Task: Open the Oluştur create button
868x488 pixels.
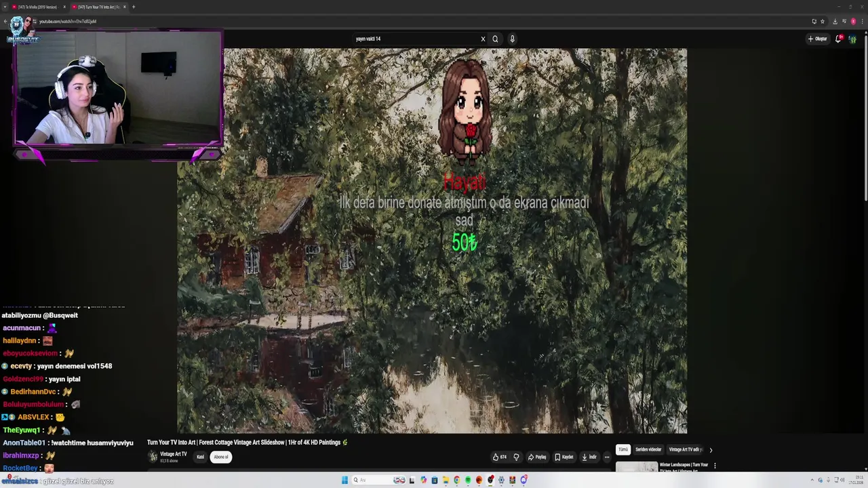Action: pyautogui.click(x=818, y=39)
